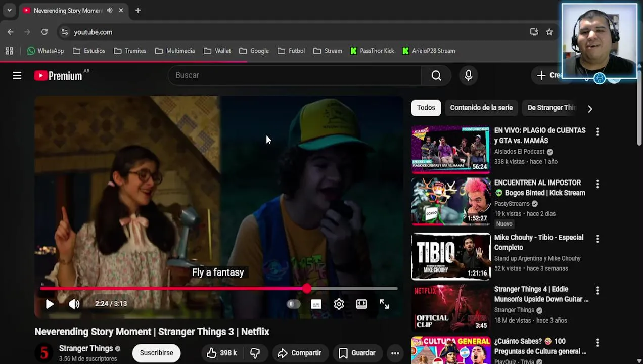Screen dimensions: 643x364
Task: Open ArieloP28 Stream bookmark
Action: point(429,51)
